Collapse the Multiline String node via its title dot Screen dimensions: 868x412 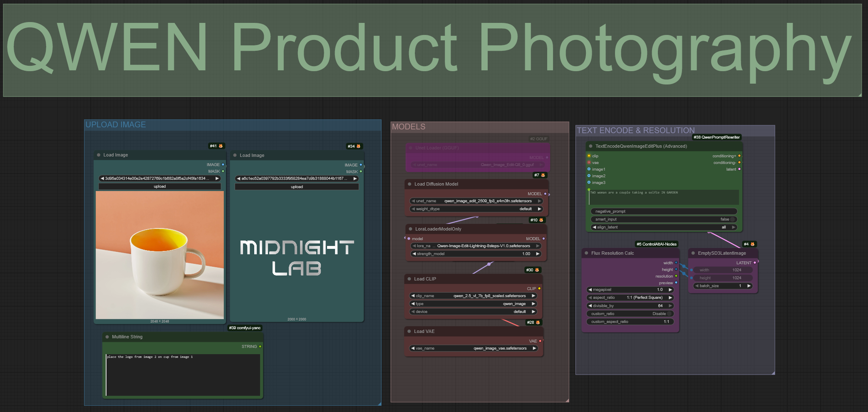107,337
